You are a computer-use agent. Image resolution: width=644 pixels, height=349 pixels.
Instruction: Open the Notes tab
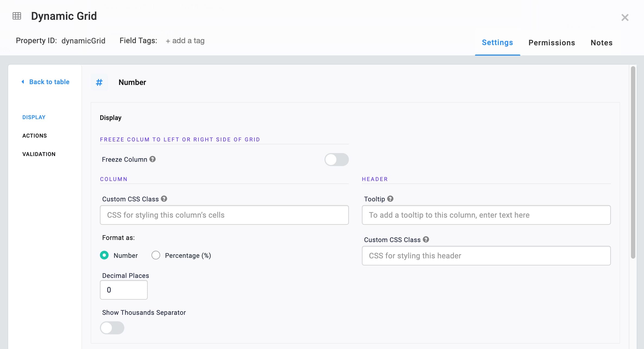pos(602,43)
